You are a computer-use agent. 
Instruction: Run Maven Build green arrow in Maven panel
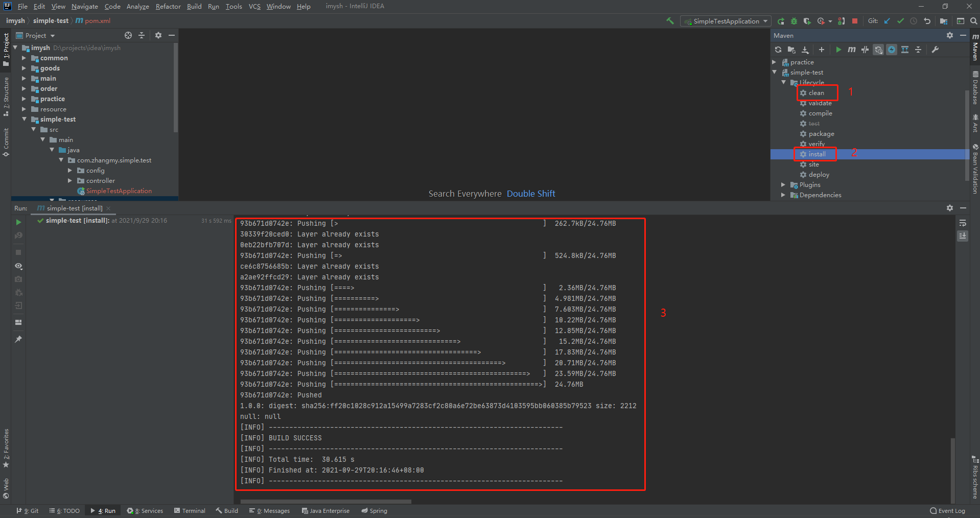(838, 50)
